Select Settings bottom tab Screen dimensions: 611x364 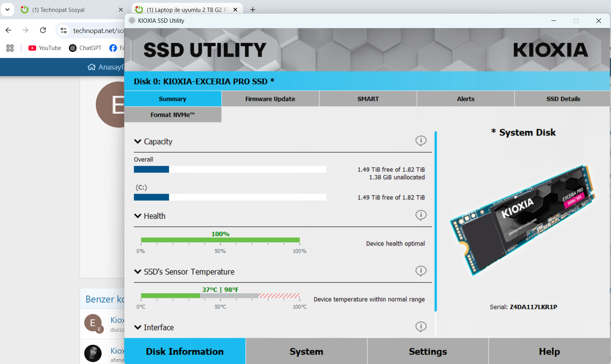(x=428, y=351)
